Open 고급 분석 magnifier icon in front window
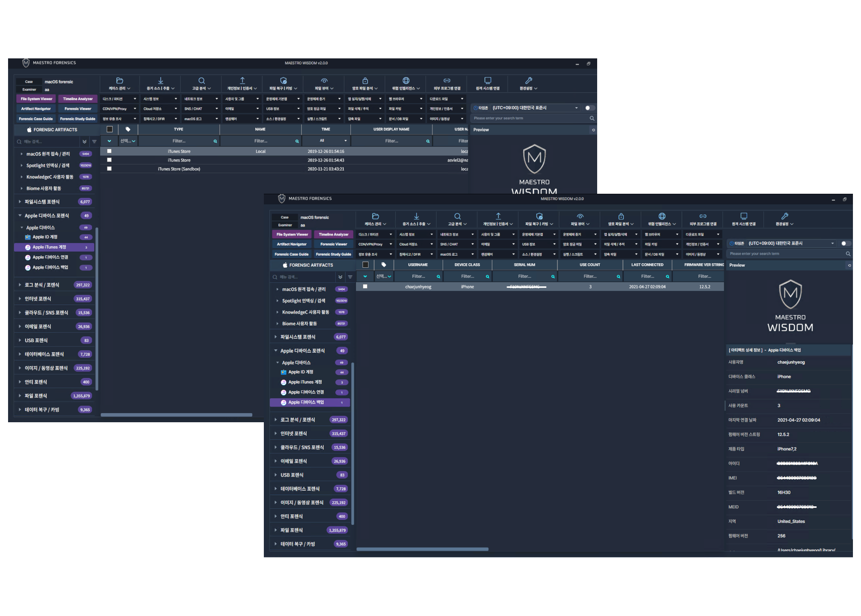 457,216
